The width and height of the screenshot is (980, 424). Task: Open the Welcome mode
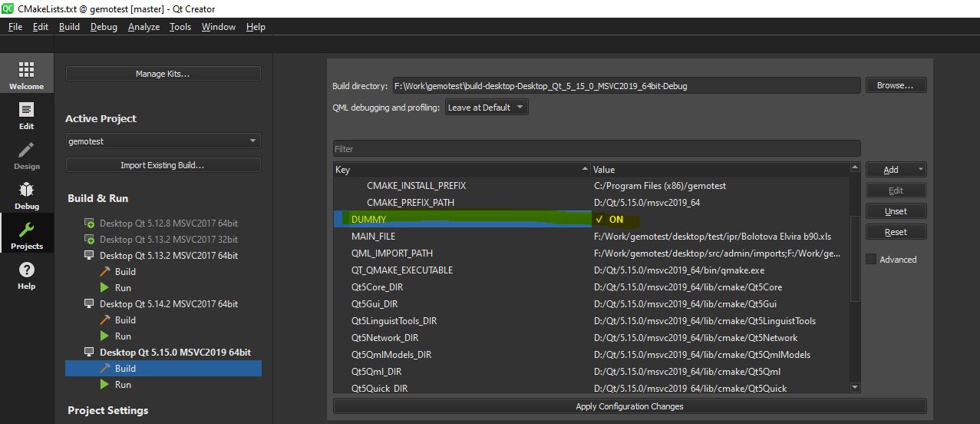coord(26,75)
